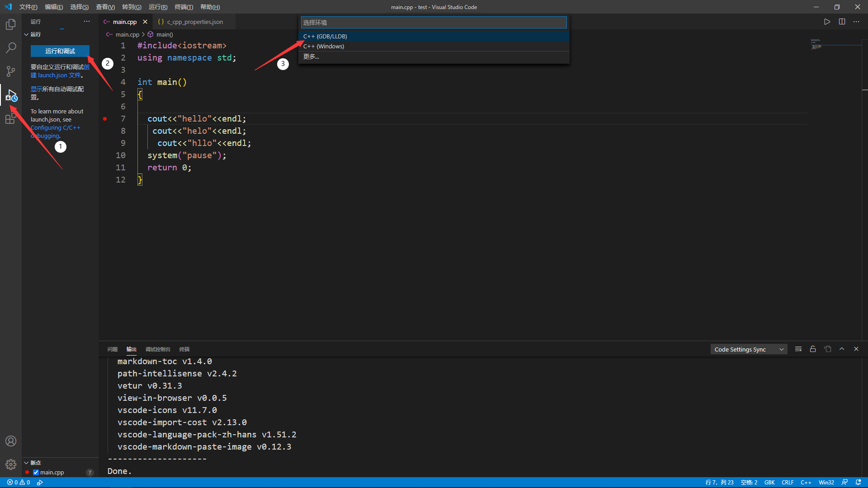Switch to the 终端 panel tab

pos(184,349)
